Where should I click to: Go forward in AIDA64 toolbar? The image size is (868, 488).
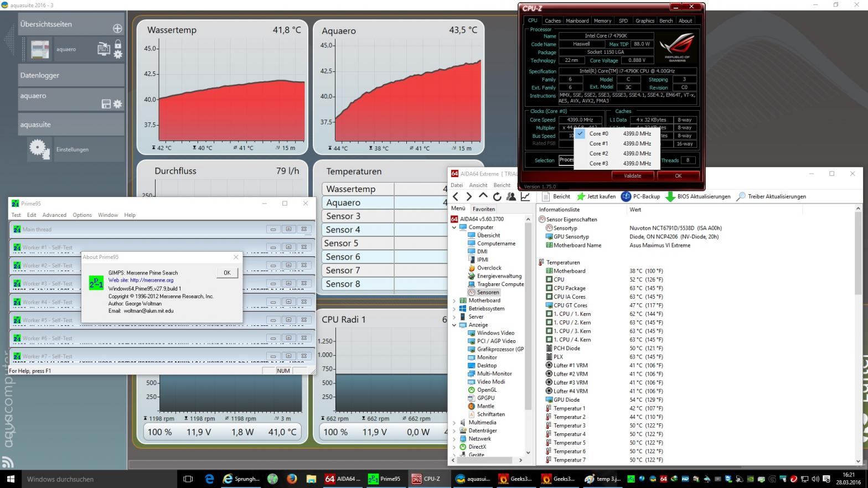tap(469, 196)
